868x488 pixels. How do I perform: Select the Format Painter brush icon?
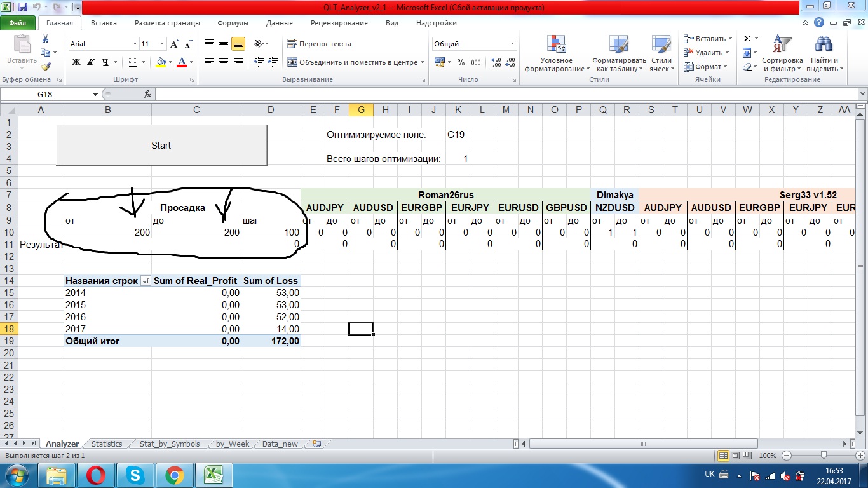(45, 67)
